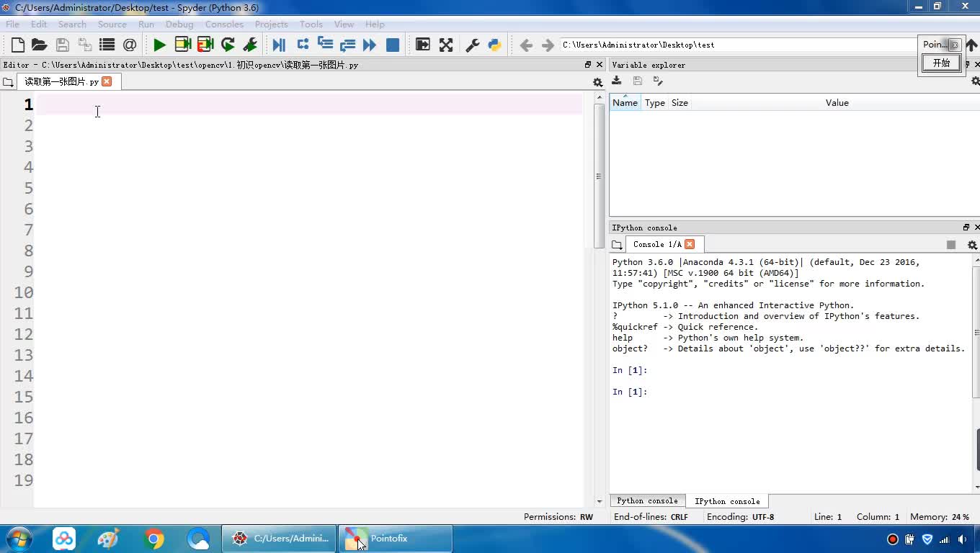
Task: Open Preferences with the wrench icon
Action: click(x=473, y=45)
